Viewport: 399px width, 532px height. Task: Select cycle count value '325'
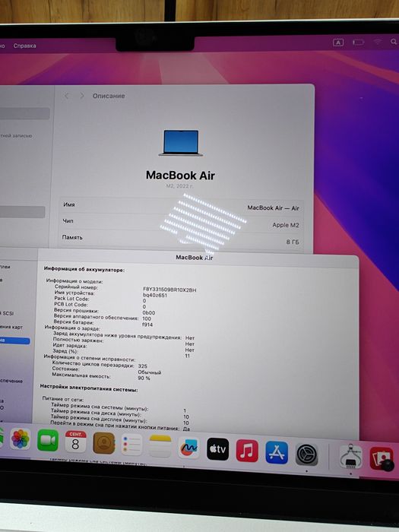[x=143, y=366]
